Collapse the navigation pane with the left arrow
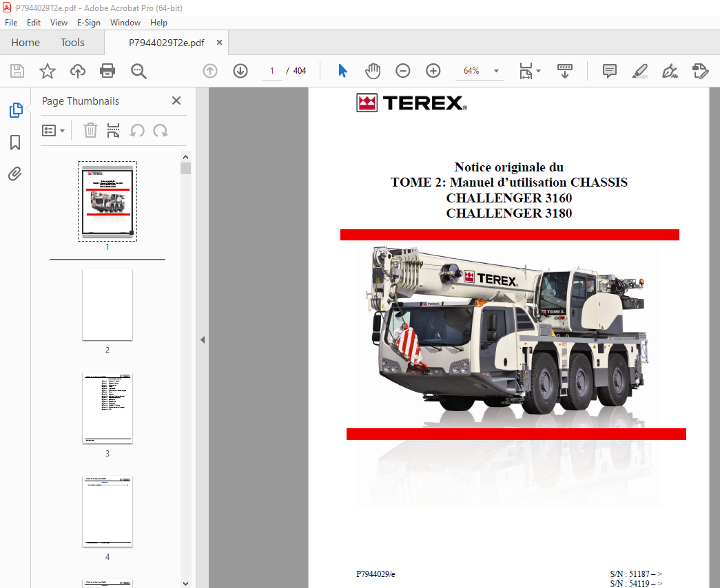 (x=203, y=340)
